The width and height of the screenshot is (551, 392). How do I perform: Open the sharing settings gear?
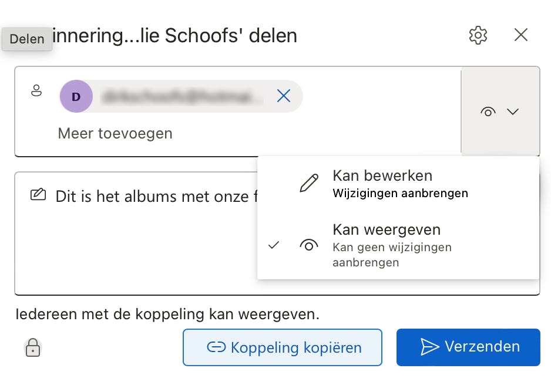(x=478, y=35)
